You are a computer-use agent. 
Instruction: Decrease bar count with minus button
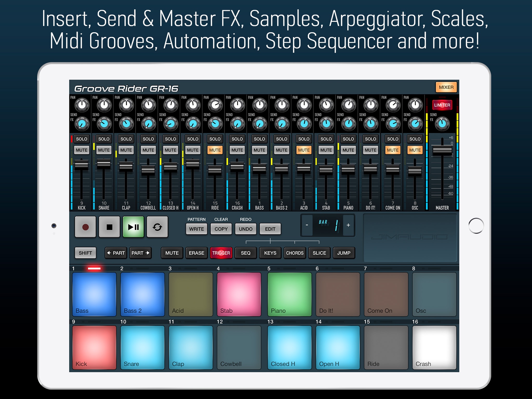pyautogui.click(x=307, y=225)
